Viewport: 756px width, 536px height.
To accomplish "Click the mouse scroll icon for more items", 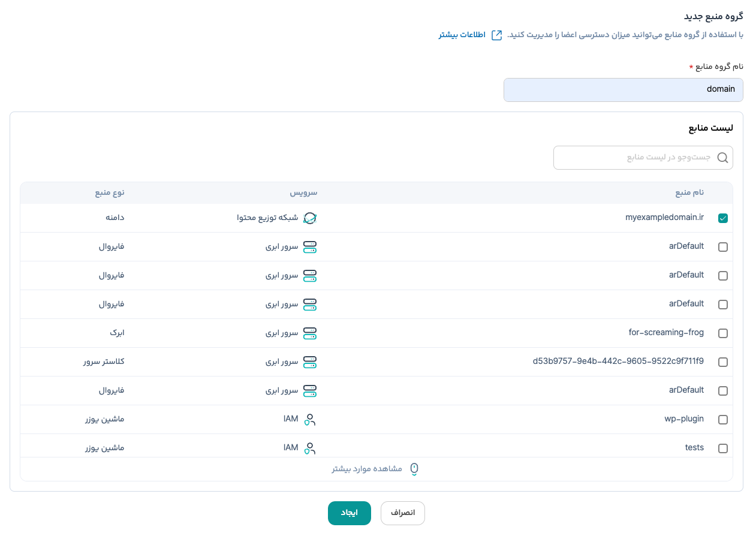I will 414,469.
